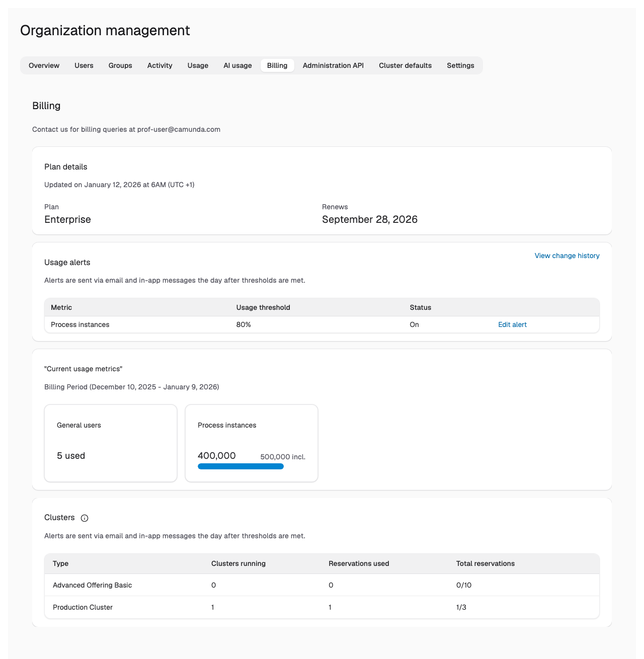Click the billing contact email line

tap(126, 129)
